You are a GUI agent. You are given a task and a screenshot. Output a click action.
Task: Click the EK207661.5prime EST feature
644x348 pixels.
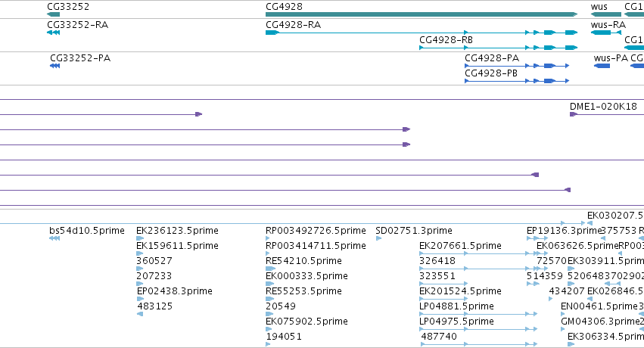pyautogui.click(x=478, y=253)
